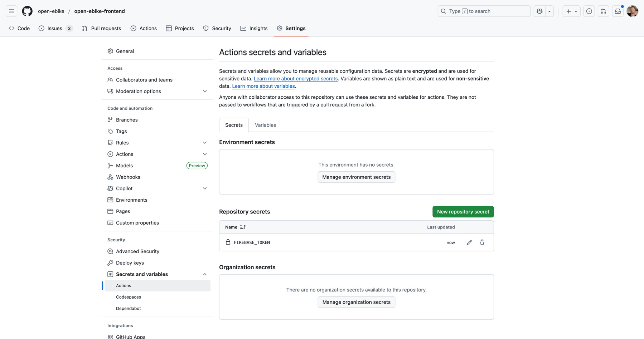
Task: Switch to the Variables tab
Action: (265, 125)
